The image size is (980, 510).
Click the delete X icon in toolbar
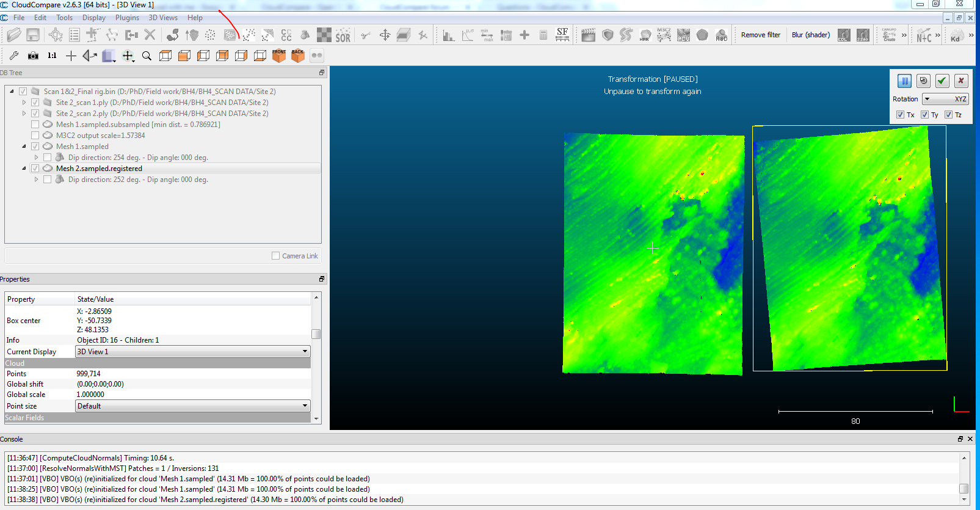(150, 35)
